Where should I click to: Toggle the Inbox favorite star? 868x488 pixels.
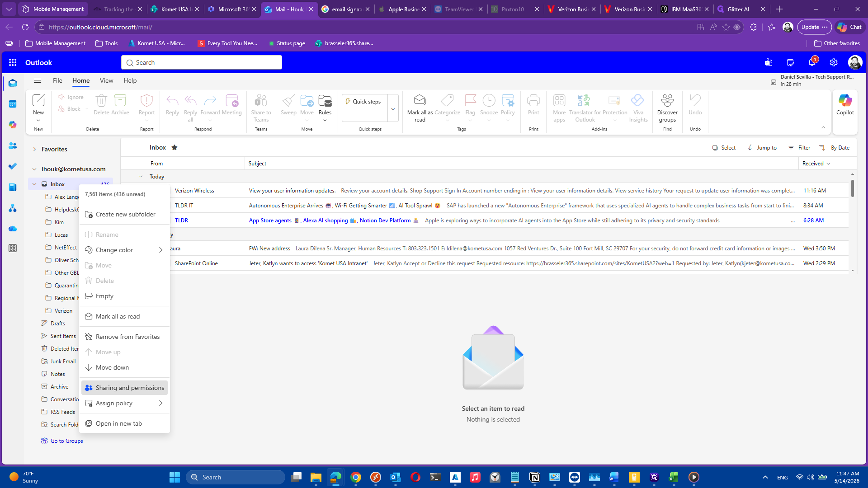[x=175, y=147]
